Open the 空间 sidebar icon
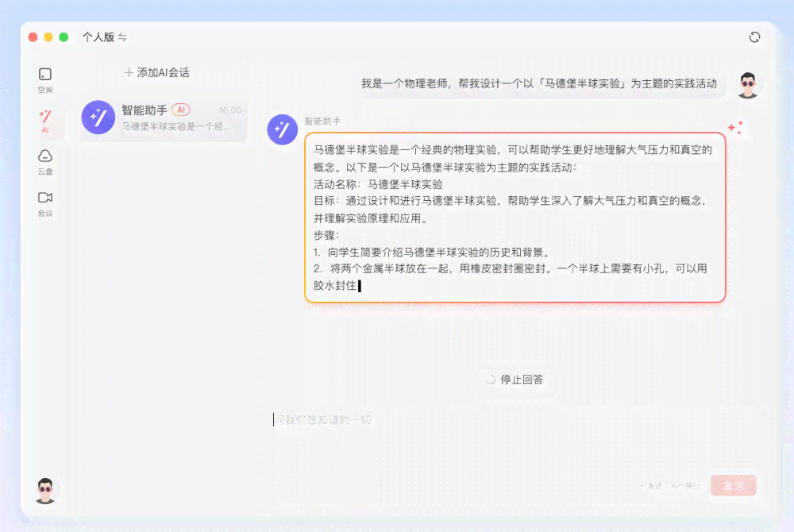 click(45, 80)
